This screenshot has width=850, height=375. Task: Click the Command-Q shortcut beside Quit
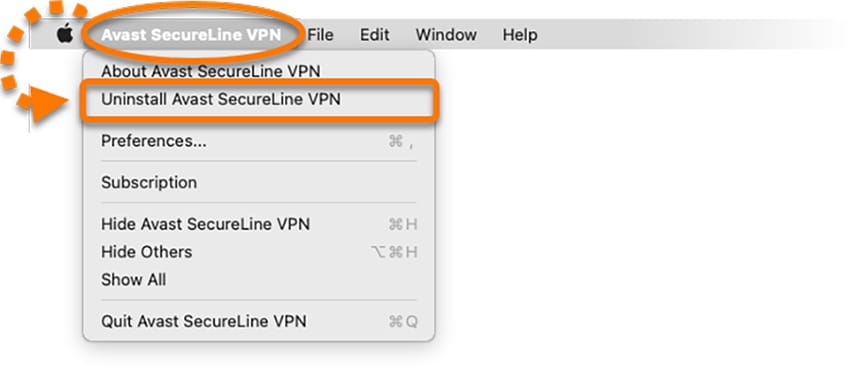coord(403,322)
